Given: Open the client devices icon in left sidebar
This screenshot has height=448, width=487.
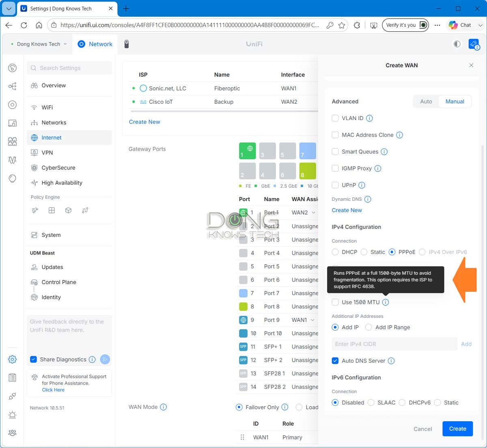Looking at the screenshot, I should pyautogui.click(x=13, y=123).
